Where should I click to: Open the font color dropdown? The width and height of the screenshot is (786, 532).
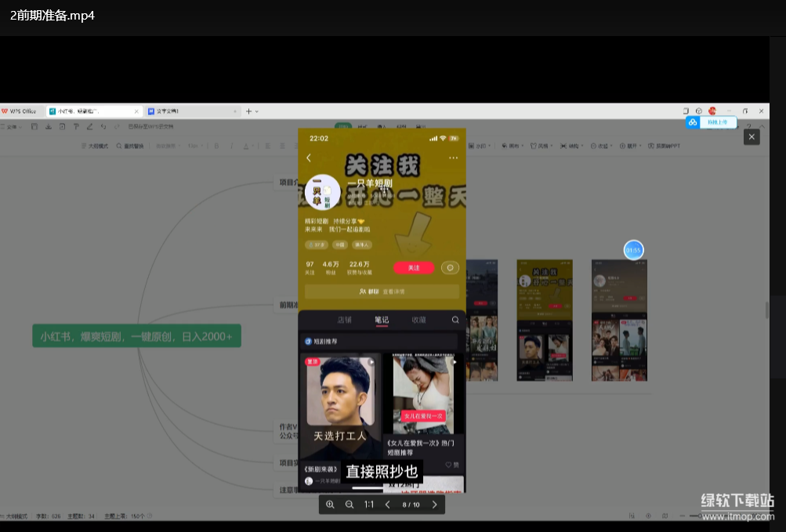click(247, 146)
